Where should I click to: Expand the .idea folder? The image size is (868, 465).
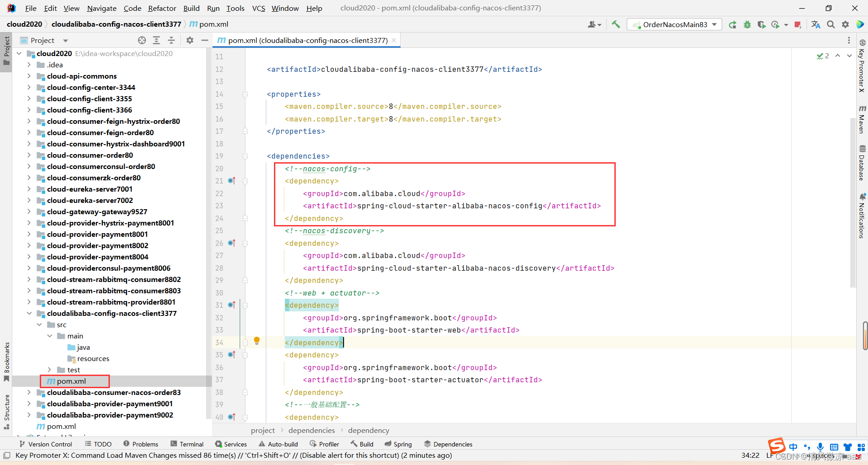pyautogui.click(x=29, y=65)
